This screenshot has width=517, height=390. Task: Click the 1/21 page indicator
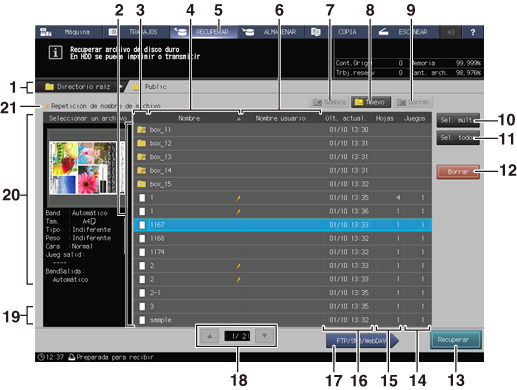coord(237,336)
